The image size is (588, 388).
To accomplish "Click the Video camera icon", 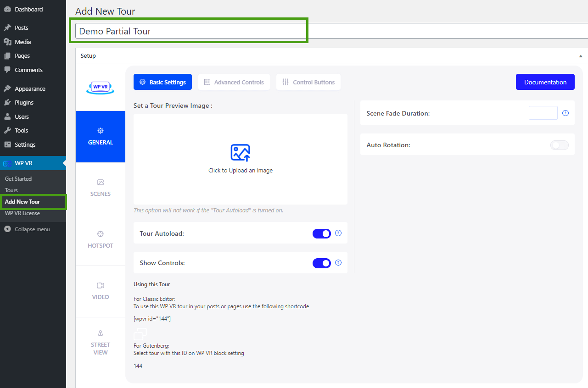I will (x=101, y=285).
